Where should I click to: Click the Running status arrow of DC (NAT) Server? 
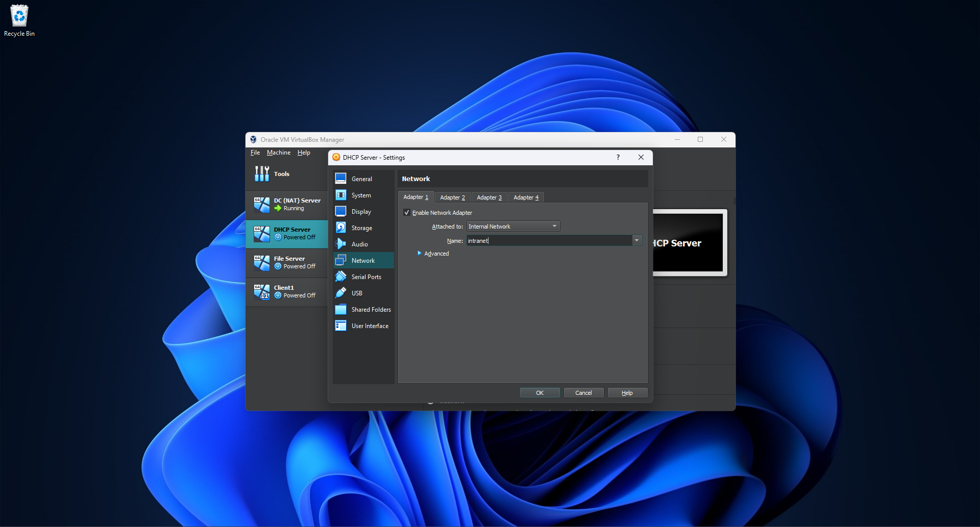pyautogui.click(x=278, y=208)
